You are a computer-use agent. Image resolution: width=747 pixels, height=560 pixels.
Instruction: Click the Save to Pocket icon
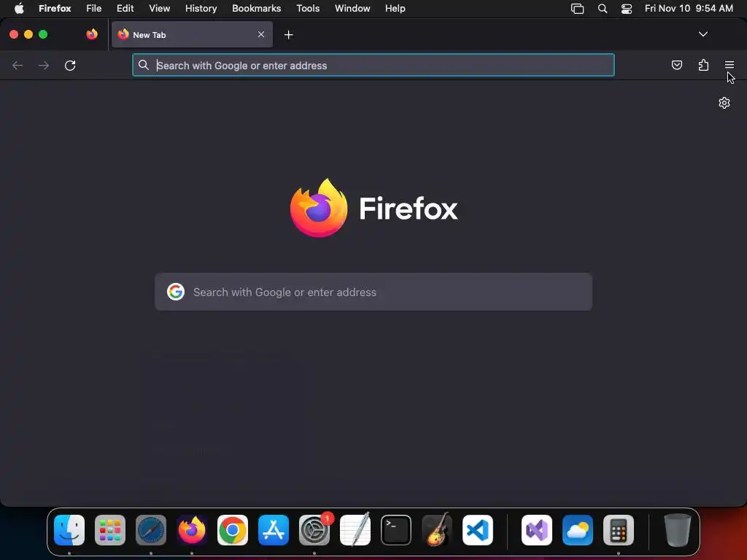tap(676, 65)
